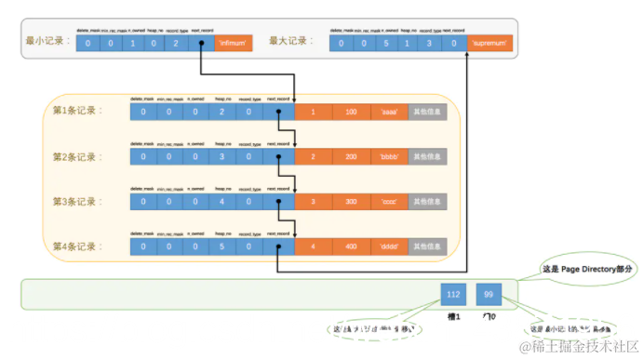
Task: Select the 槽1 label under slot 112
Action: [454, 317]
